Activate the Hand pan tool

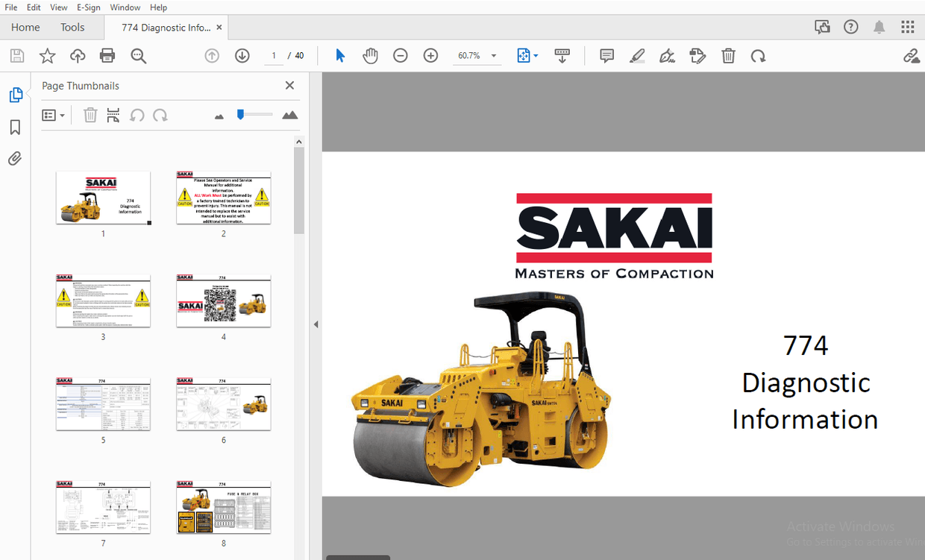coord(370,56)
